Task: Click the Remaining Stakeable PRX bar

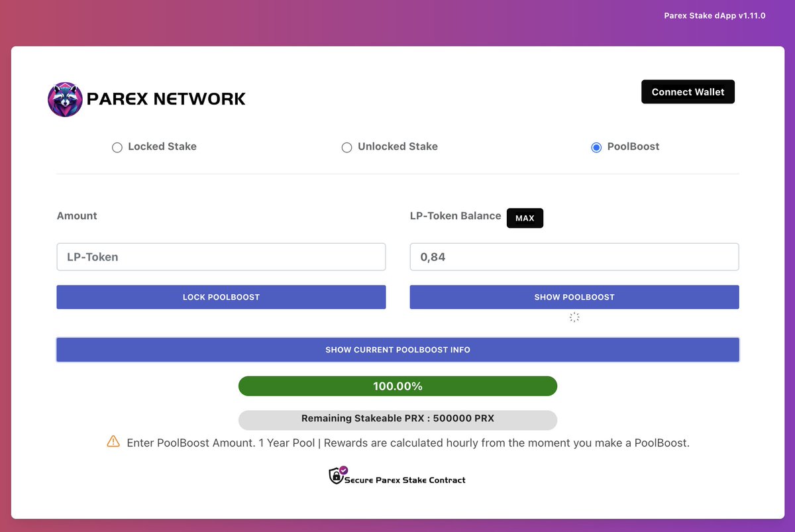Action: click(x=397, y=418)
